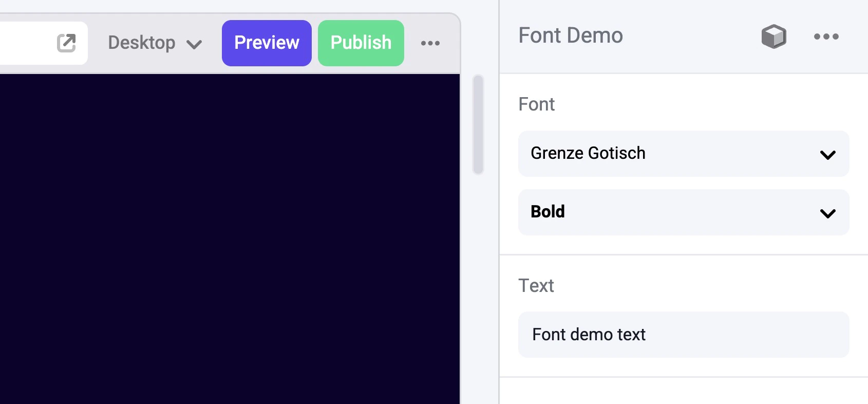Open Font Demo panel more options
The image size is (868, 404).
pos(826,36)
